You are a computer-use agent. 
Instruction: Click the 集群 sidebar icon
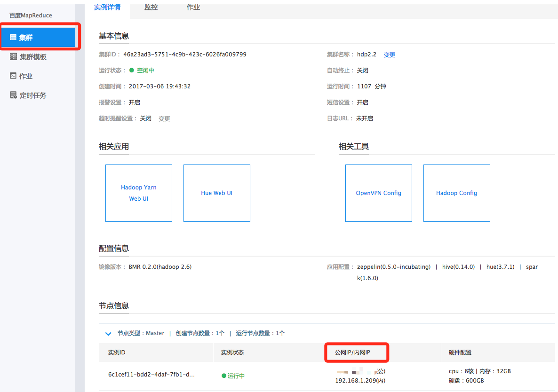click(13, 37)
